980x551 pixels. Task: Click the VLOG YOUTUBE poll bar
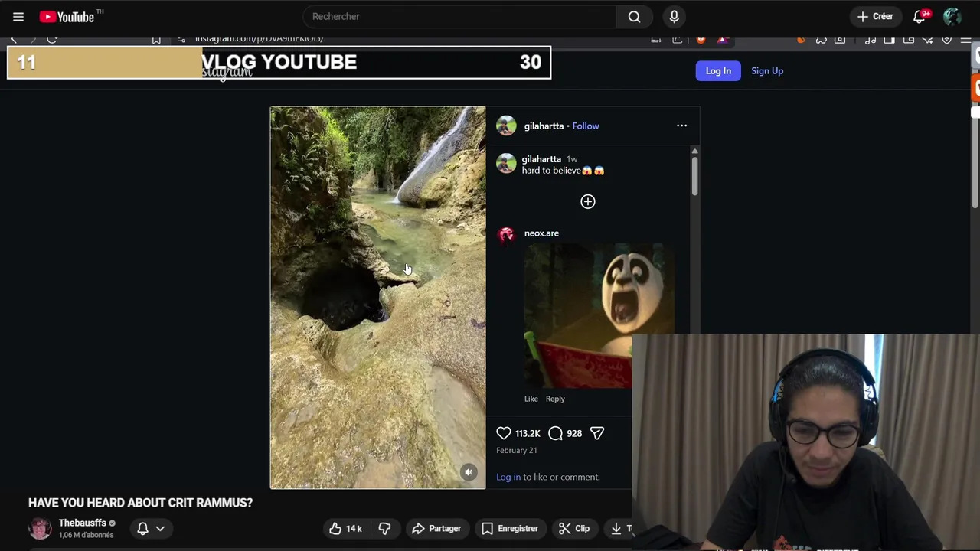(x=279, y=62)
